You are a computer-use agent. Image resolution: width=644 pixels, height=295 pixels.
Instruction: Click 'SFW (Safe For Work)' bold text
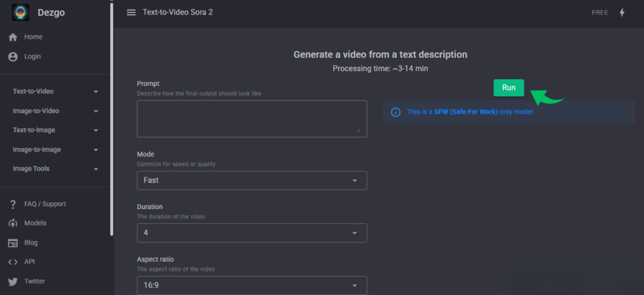[466, 112]
